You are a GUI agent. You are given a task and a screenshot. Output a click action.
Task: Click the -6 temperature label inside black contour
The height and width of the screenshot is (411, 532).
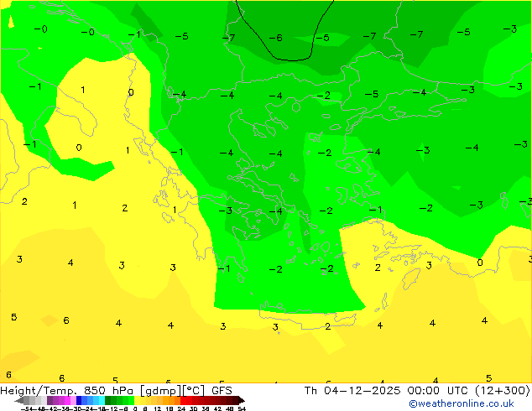pyautogui.click(x=275, y=38)
